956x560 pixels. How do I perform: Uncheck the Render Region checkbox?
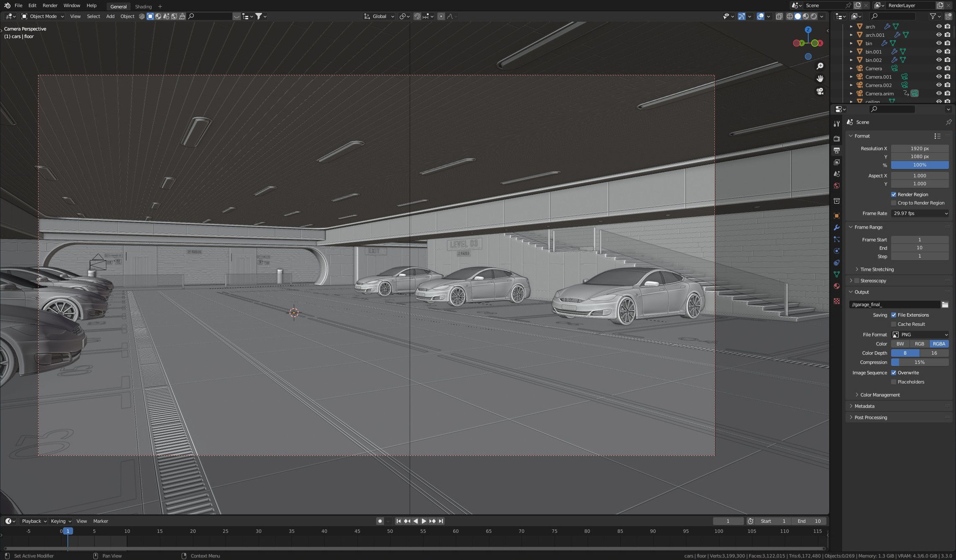[894, 194]
